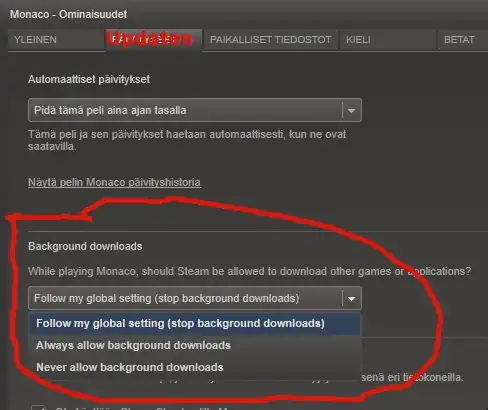Screen dimensions: 488x410
Task: Switch to the YLEINEN tab
Action: [x=56, y=40]
